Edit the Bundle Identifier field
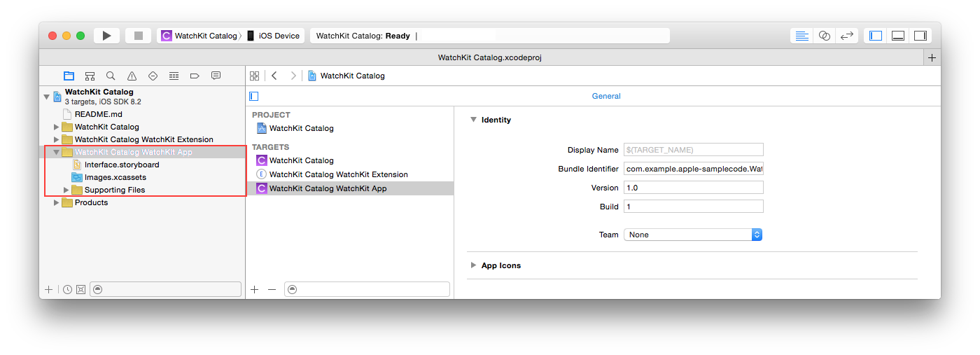Screen dimensions: 980x355 tap(693, 169)
